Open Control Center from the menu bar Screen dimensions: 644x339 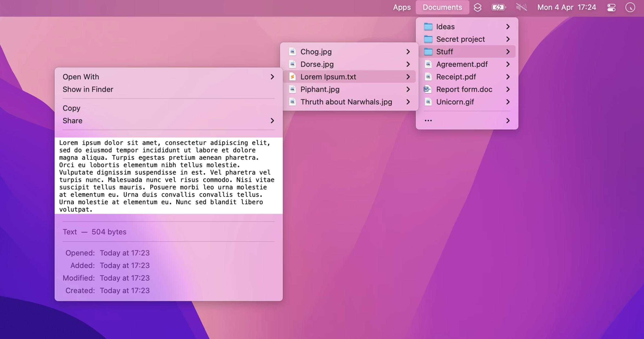(x=611, y=7)
